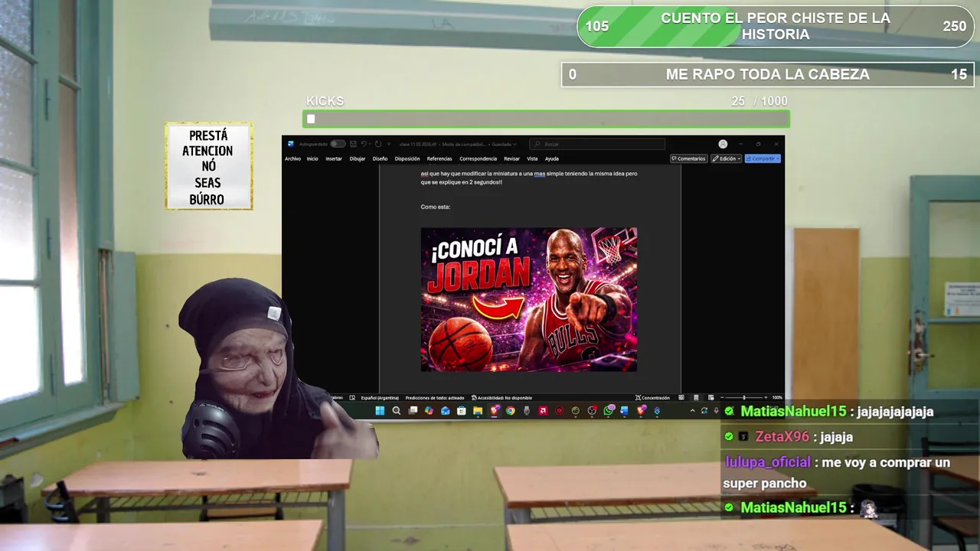Image resolution: width=980 pixels, height=551 pixels.
Task: Open AMD Software from the taskbar
Action: 544,410
